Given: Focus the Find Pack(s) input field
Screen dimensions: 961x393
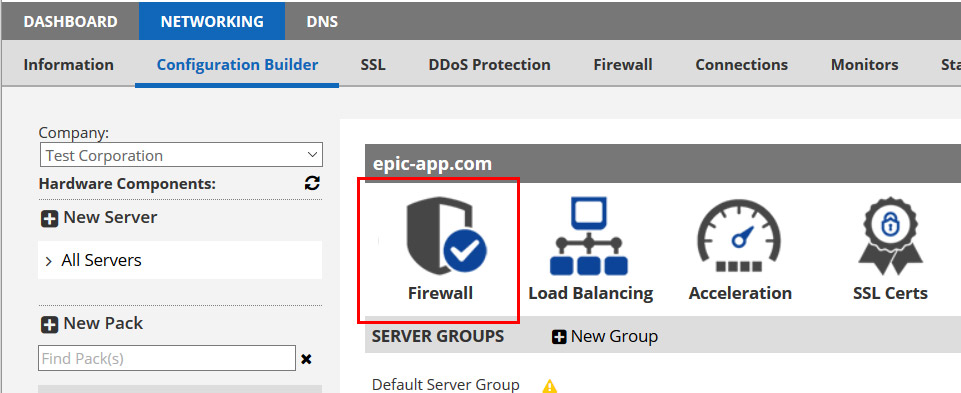Looking at the screenshot, I should pyautogui.click(x=167, y=359).
